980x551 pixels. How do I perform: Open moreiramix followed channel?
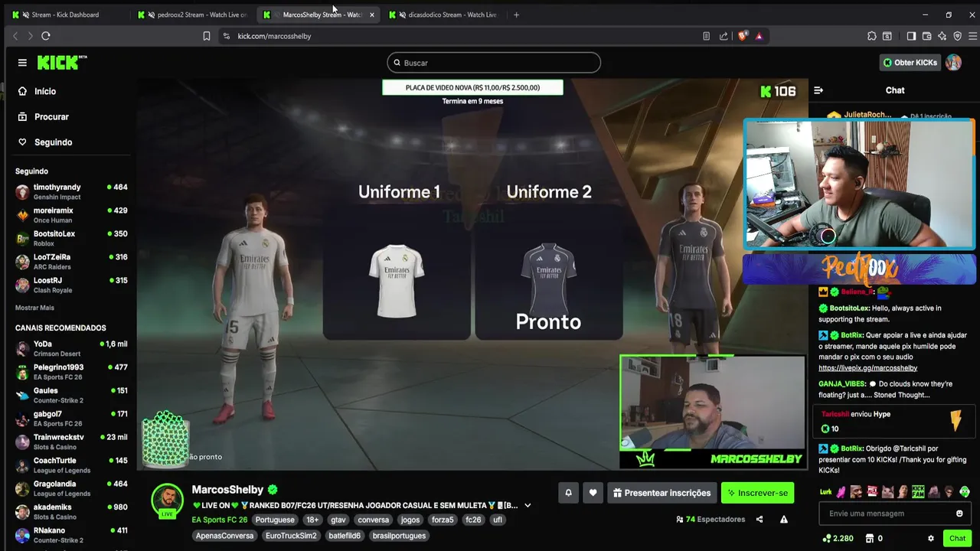point(71,215)
